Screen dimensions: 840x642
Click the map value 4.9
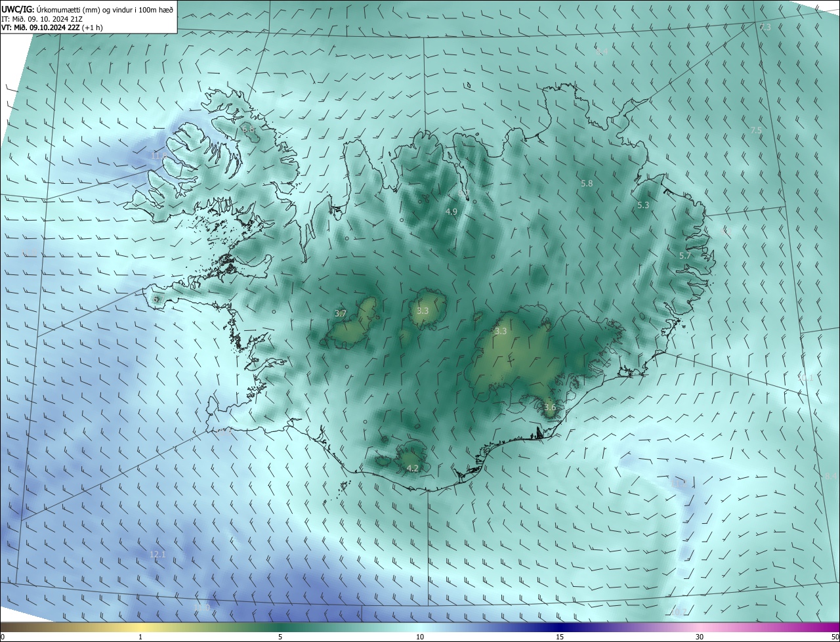point(451,211)
